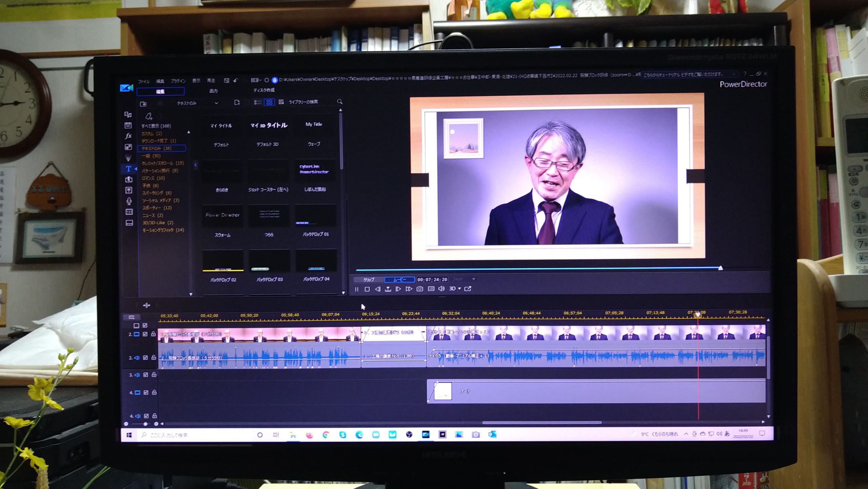Step to the next frame
The width and height of the screenshot is (868, 489).
pyautogui.click(x=398, y=289)
